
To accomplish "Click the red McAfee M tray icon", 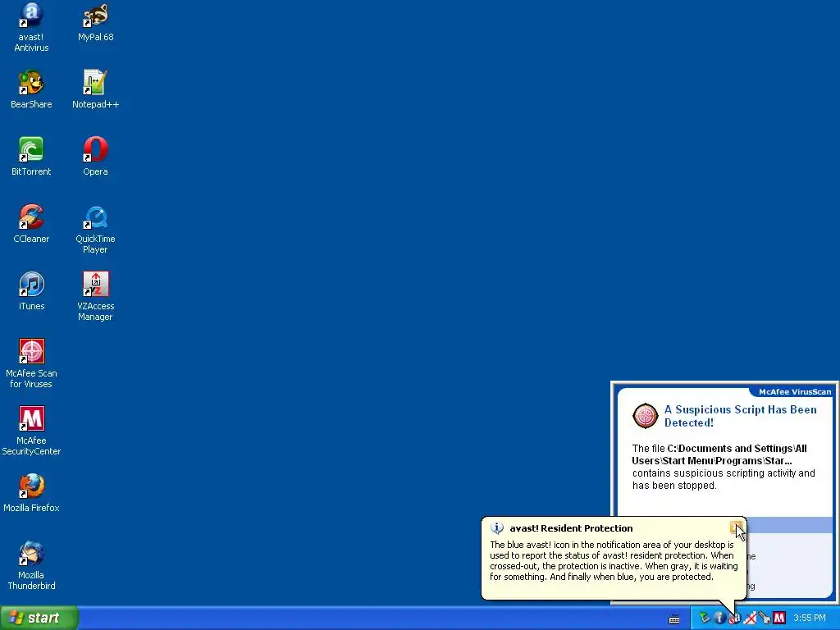I will [x=779, y=619].
